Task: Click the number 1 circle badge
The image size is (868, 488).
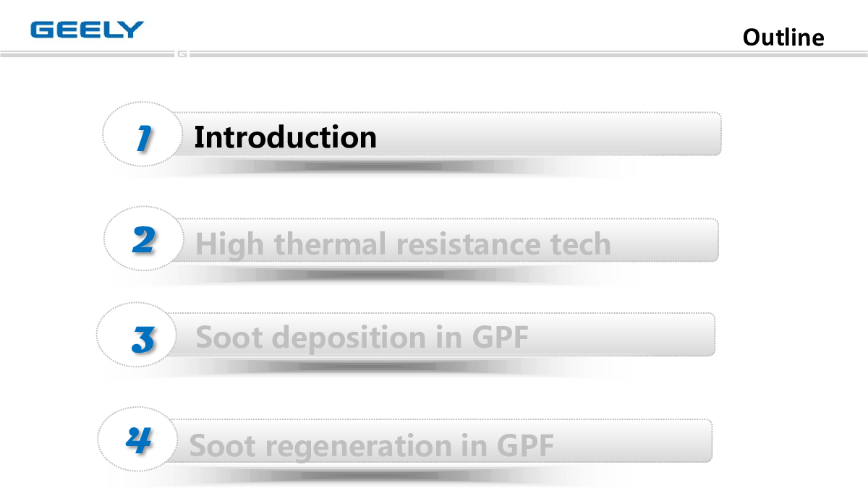Action: point(143,134)
